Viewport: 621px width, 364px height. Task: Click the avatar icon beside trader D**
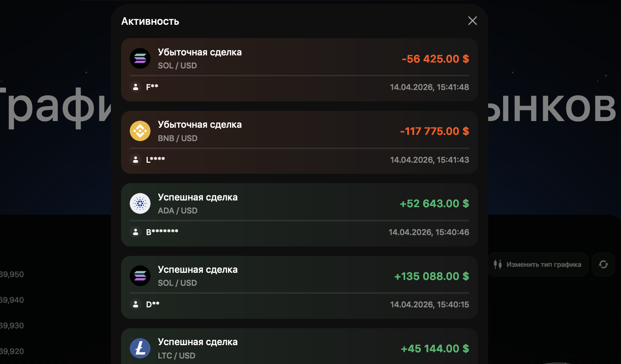pos(135,304)
